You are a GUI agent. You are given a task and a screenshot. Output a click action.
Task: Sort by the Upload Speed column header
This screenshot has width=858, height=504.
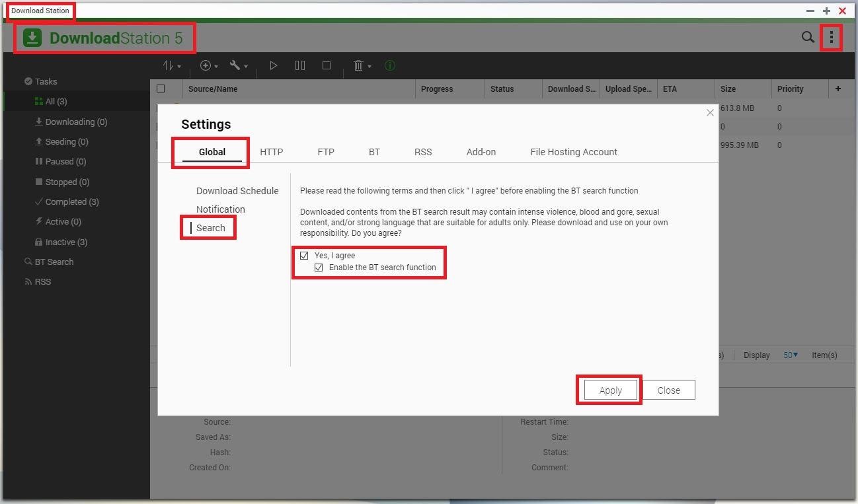[629, 89]
